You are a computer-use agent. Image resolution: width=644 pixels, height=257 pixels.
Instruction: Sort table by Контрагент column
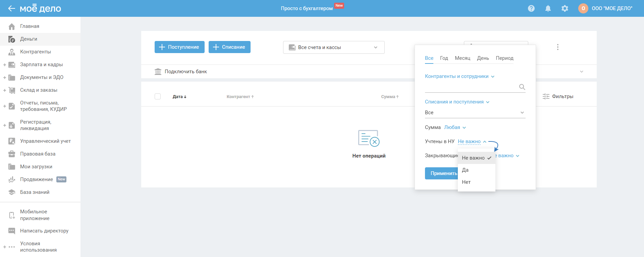[x=240, y=97]
